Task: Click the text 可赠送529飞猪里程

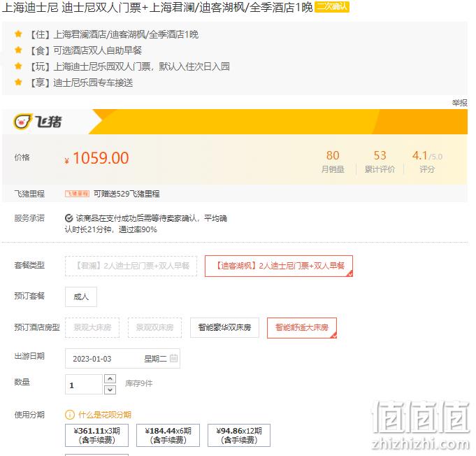Action: point(127,194)
